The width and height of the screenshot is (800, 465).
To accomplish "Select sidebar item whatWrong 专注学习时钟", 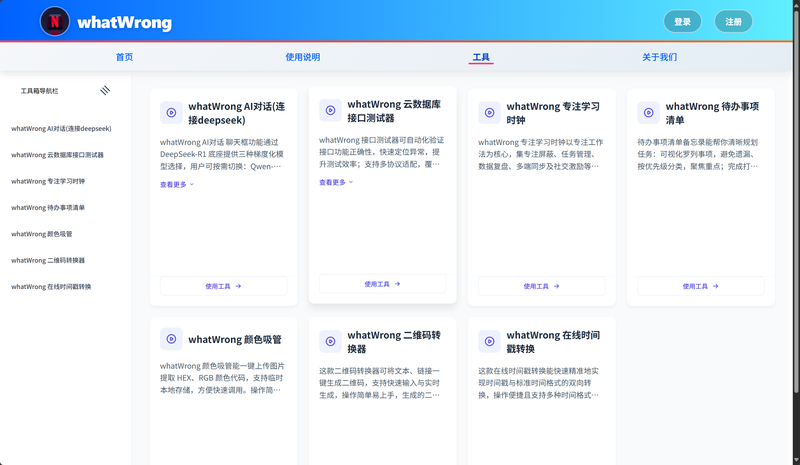I will tap(48, 181).
